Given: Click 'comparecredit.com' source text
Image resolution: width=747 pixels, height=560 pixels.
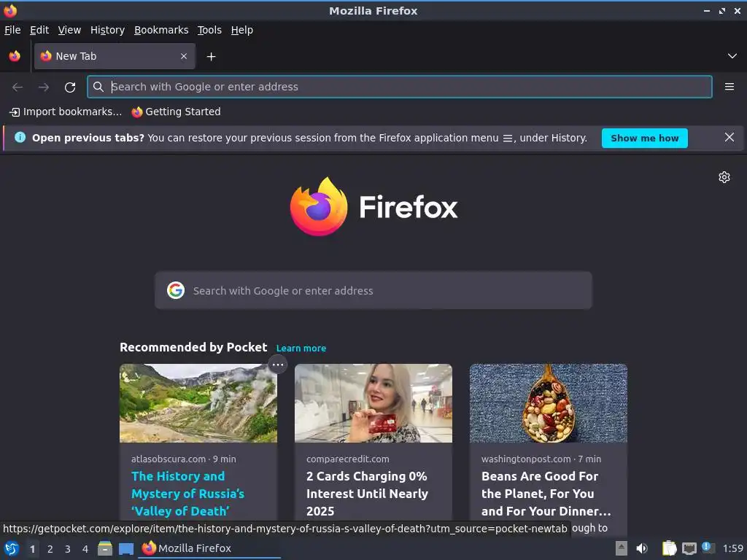Looking at the screenshot, I should [x=348, y=459].
